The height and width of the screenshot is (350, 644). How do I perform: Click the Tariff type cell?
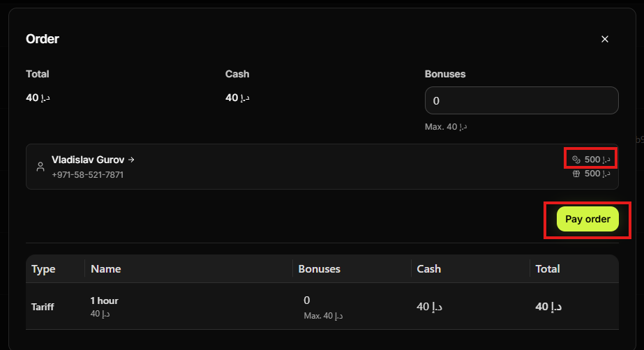(x=43, y=306)
